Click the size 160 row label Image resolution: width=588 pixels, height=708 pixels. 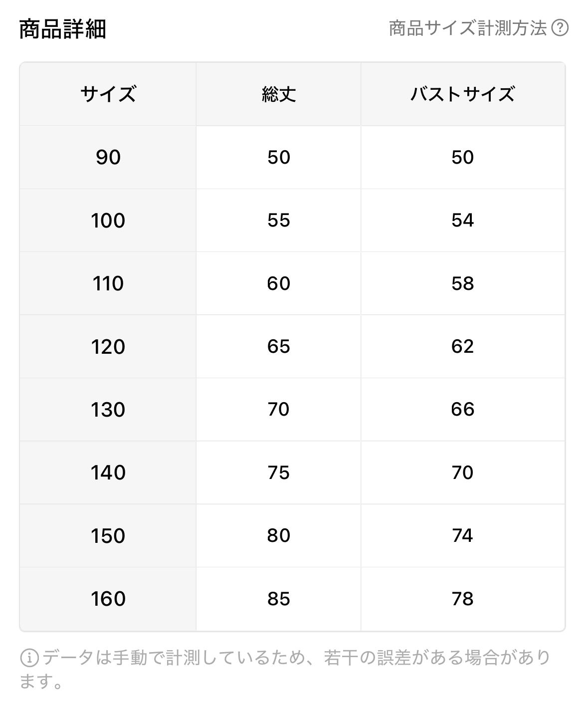[108, 599]
